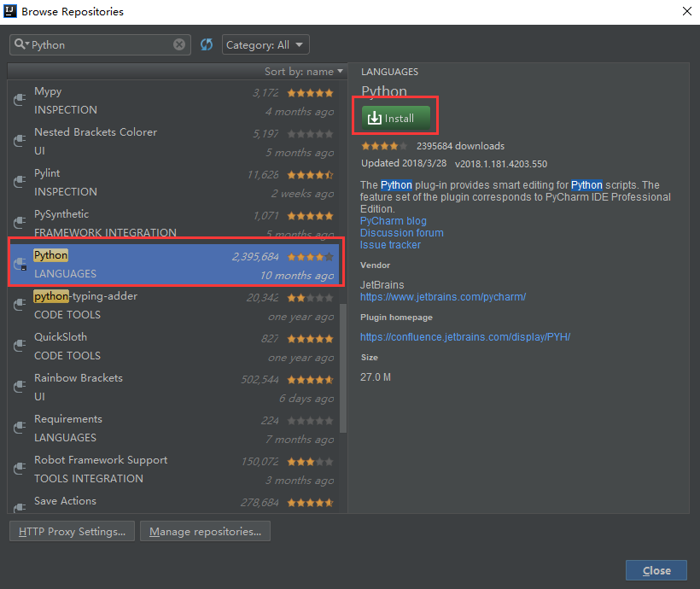Click the Save Actions plugin icon

pyautogui.click(x=20, y=507)
